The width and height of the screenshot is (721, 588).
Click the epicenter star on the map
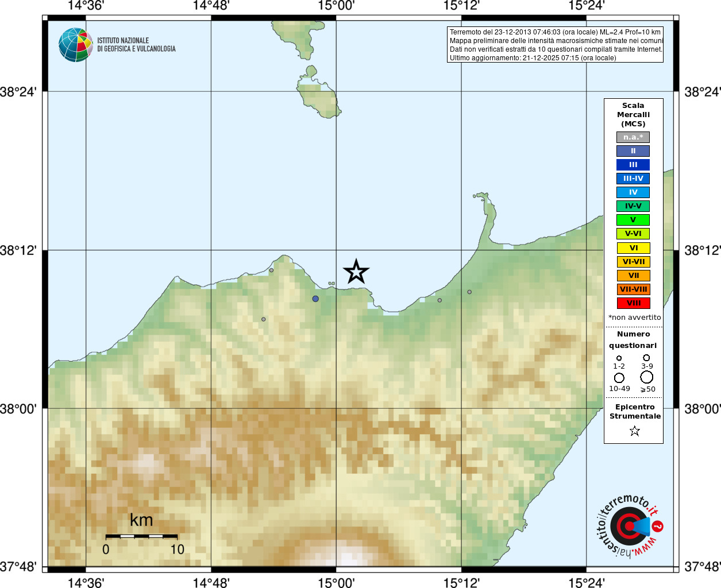click(x=356, y=272)
